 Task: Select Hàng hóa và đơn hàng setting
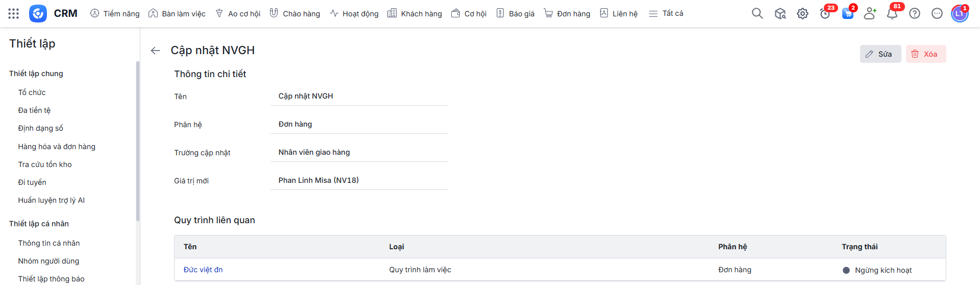[57, 147]
